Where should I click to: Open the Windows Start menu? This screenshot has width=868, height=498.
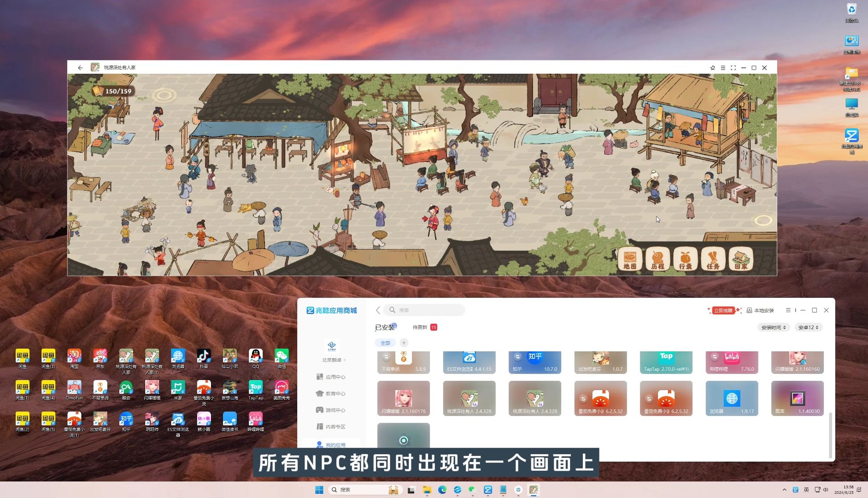coord(319,490)
